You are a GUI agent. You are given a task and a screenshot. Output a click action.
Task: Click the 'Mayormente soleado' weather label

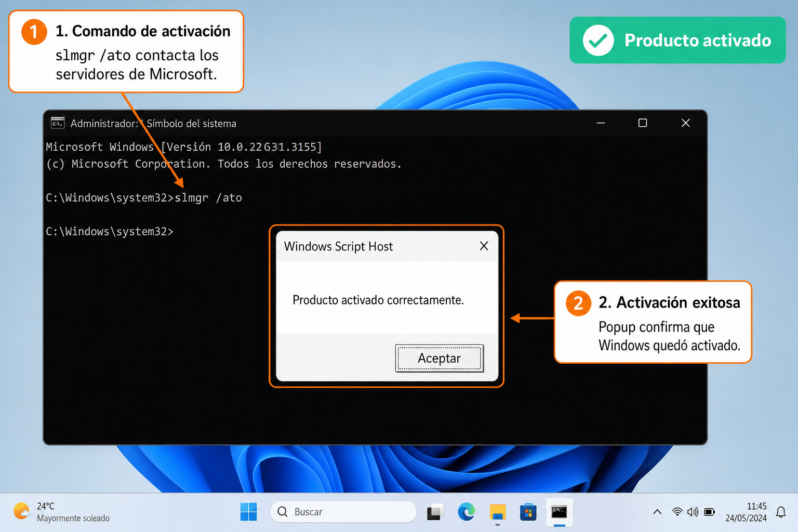pyautogui.click(x=73, y=518)
